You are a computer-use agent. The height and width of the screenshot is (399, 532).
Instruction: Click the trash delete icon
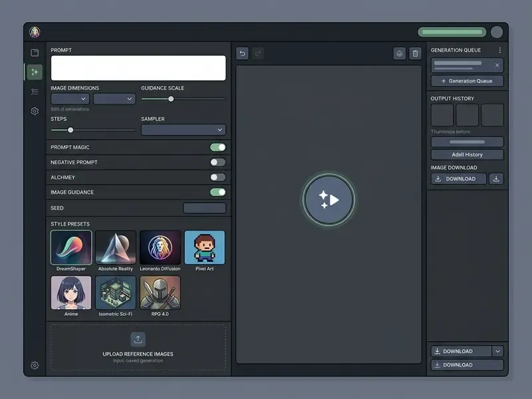(x=415, y=53)
